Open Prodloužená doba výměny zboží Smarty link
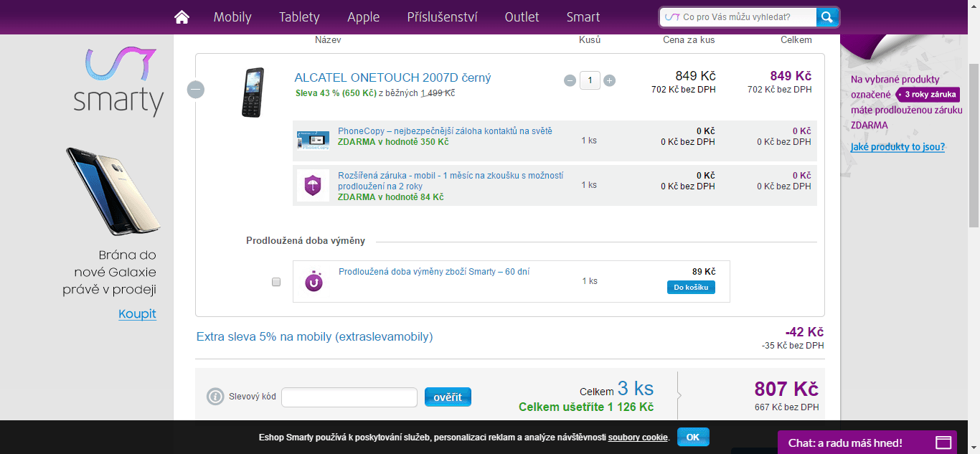This screenshot has height=454, width=980. tap(434, 272)
